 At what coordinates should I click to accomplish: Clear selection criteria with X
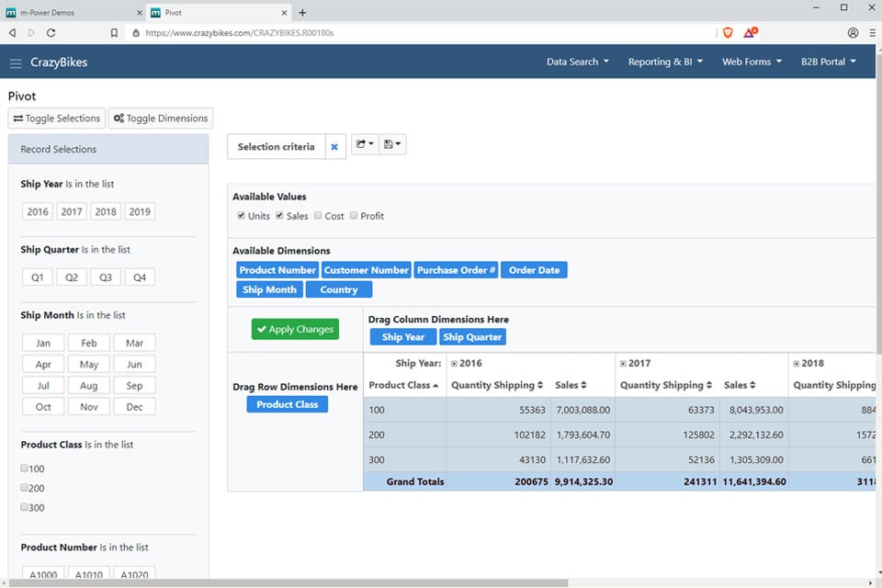pyautogui.click(x=334, y=147)
